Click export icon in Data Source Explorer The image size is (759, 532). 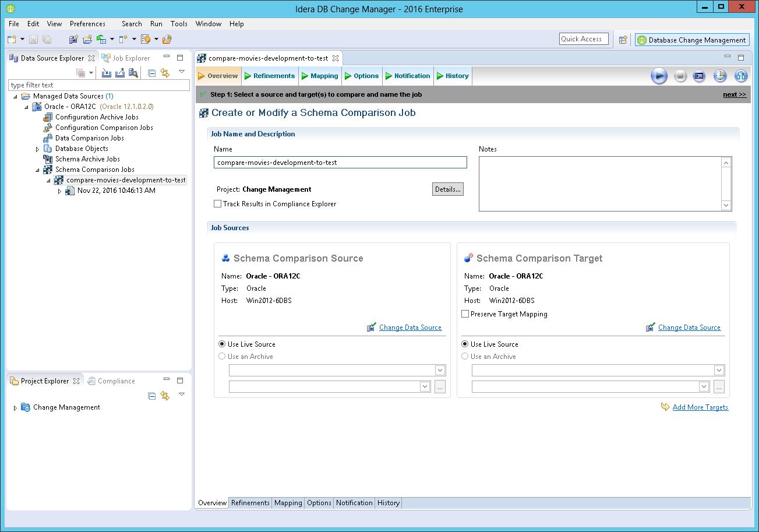120,73
